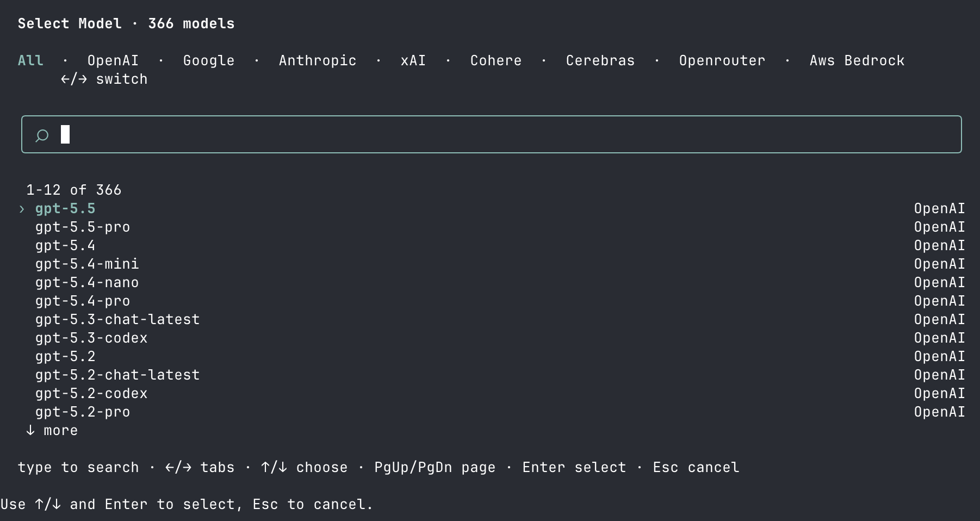Viewport: 980px width, 521px height.
Task: Click the OpenAI label on gpt-5.2-pro row
Action: click(x=940, y=412)
